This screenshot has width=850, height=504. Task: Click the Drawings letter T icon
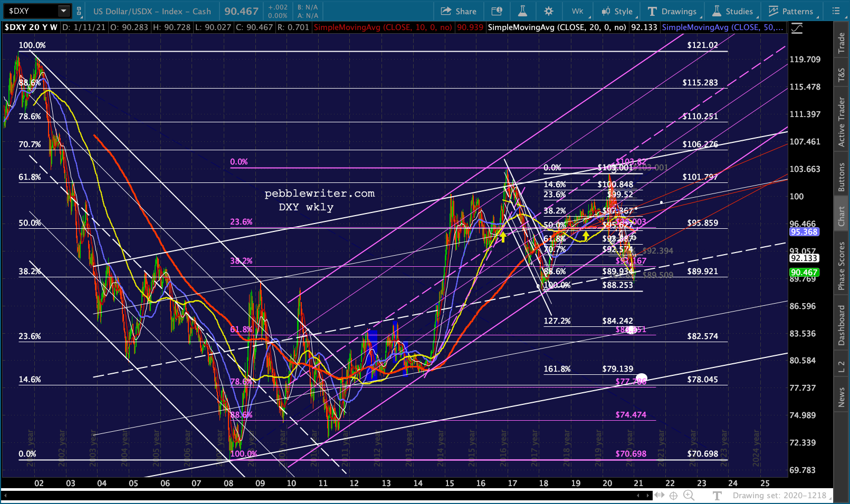point(652,11)
